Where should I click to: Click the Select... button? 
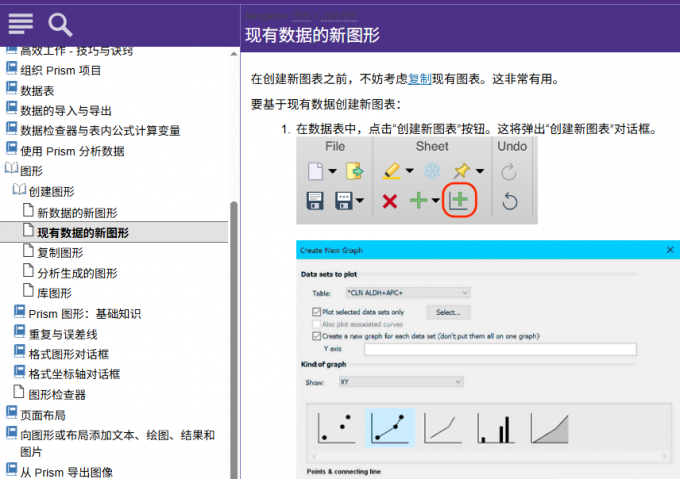point(448,313)
